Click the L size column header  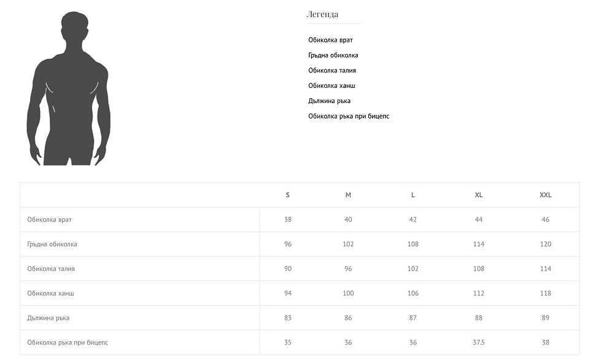point(413,195)
